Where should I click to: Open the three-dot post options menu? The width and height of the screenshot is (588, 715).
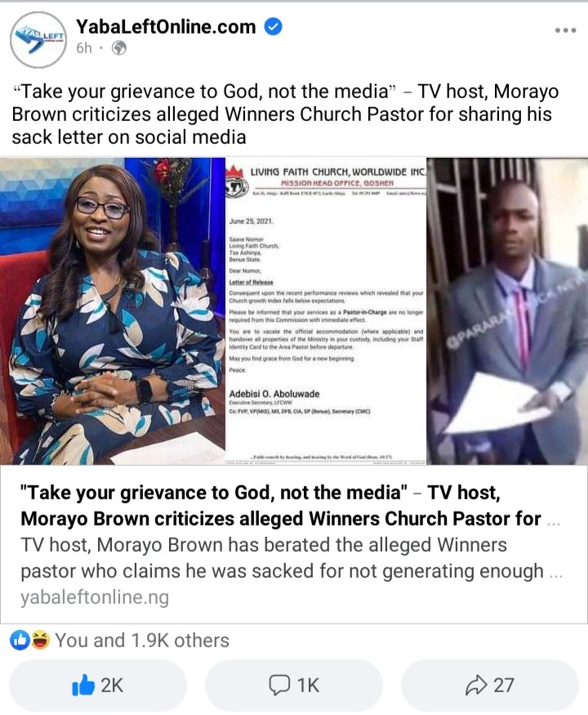tap(565, 30)
